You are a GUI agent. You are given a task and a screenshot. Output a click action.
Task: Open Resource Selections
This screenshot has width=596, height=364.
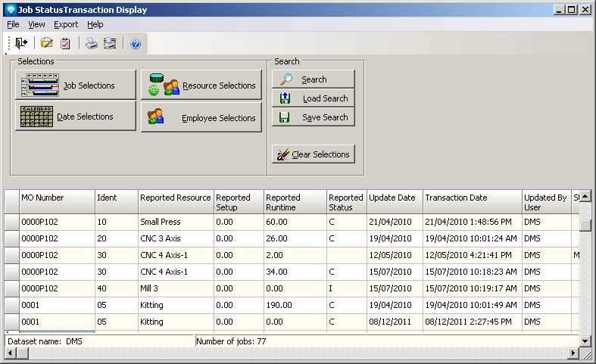201,86
